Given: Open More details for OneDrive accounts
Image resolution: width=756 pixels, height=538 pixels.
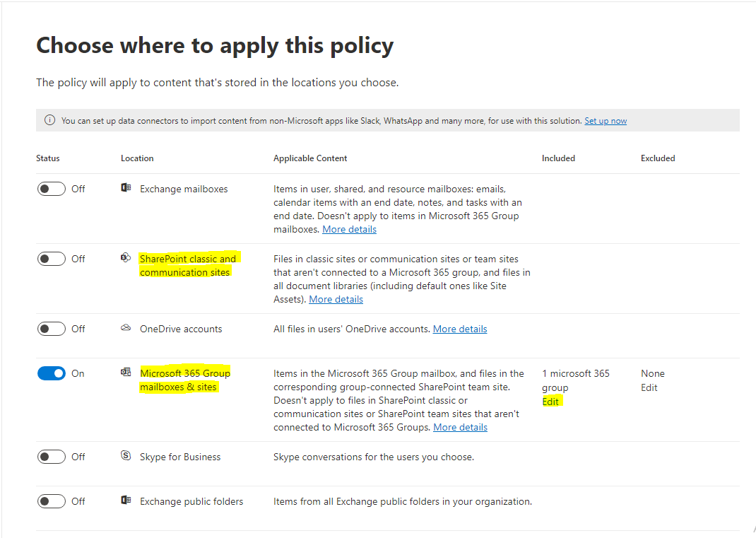Looking at the screenshot, I should tap(460, 329).
